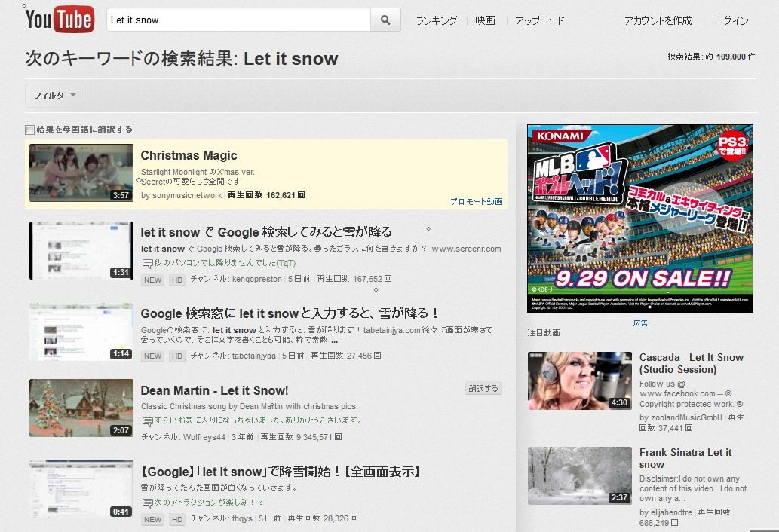Open the アップロード menu item
The width and height of the screenshot is (779, 532).
539,20
